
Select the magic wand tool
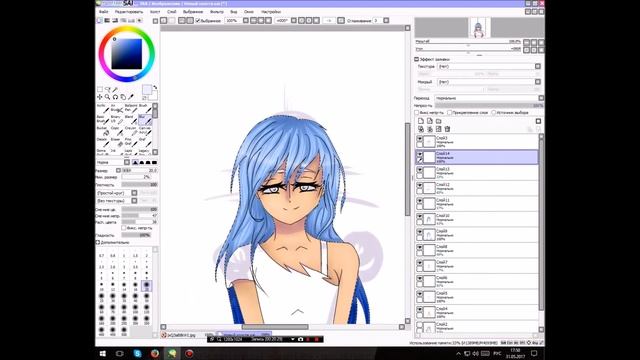[116, 89]
